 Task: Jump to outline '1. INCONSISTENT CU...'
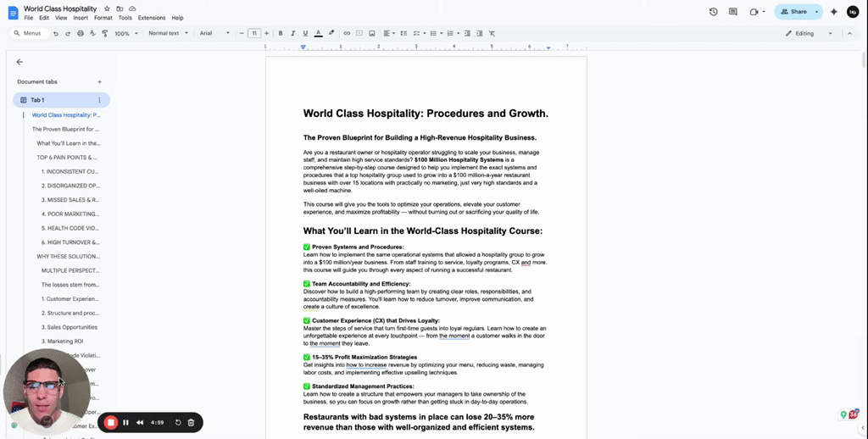[70, 171]
